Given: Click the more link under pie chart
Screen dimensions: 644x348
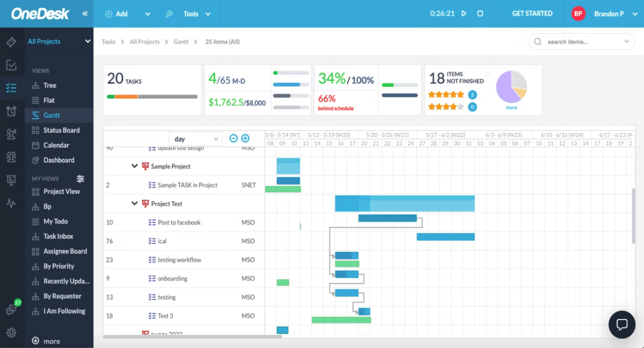Looking at the screenshot, I should point(512,107).
